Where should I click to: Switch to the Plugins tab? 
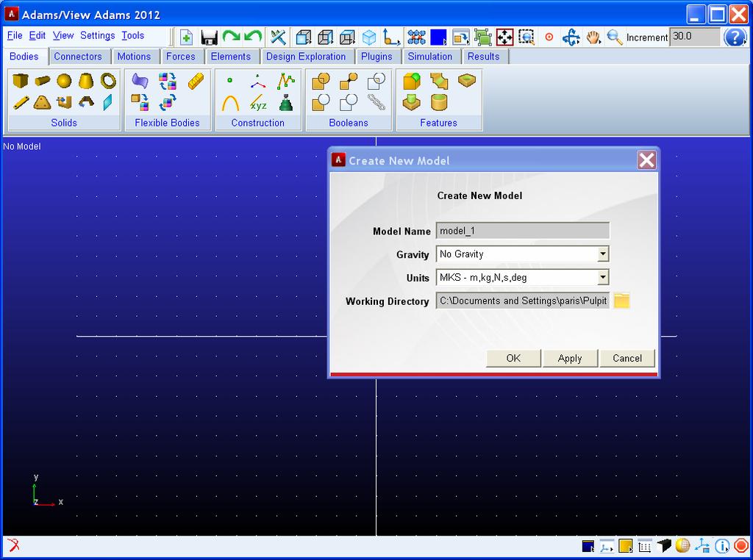click(376, 57)
